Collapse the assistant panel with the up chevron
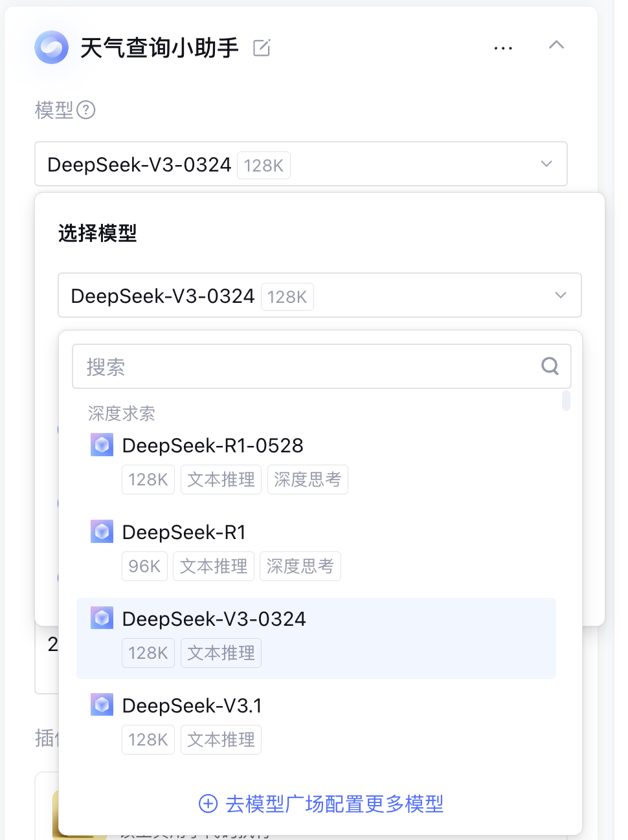Viewport: 628px width, 840px height. click(x=556, y=45)
